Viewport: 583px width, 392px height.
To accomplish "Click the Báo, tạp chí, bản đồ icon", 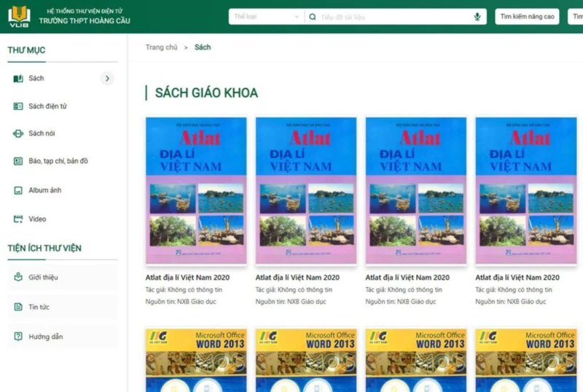I will tap(18, 161).
